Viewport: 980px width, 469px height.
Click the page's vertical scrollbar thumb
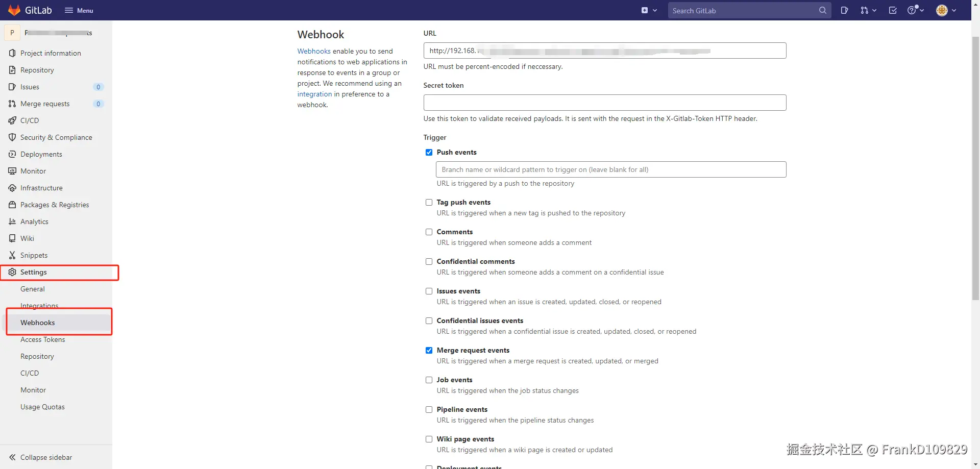click(975, 168)
